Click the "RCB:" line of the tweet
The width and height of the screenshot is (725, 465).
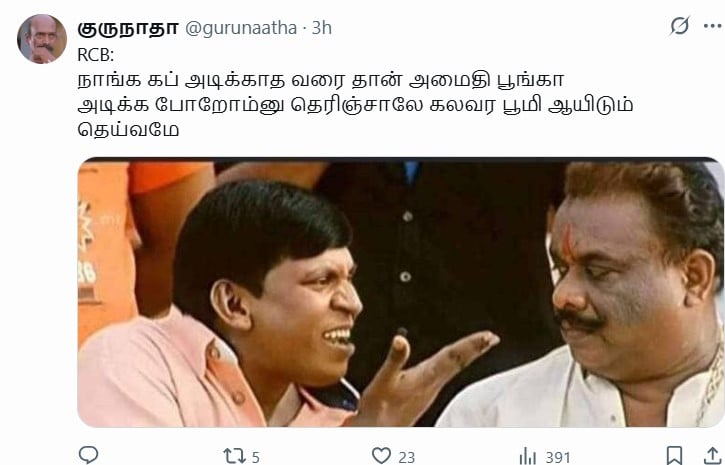[96, 55]
